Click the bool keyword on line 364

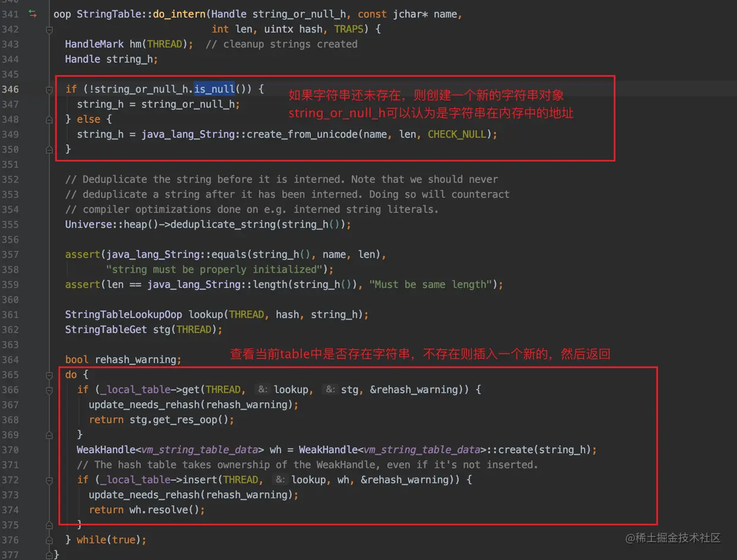click(77, 360)
